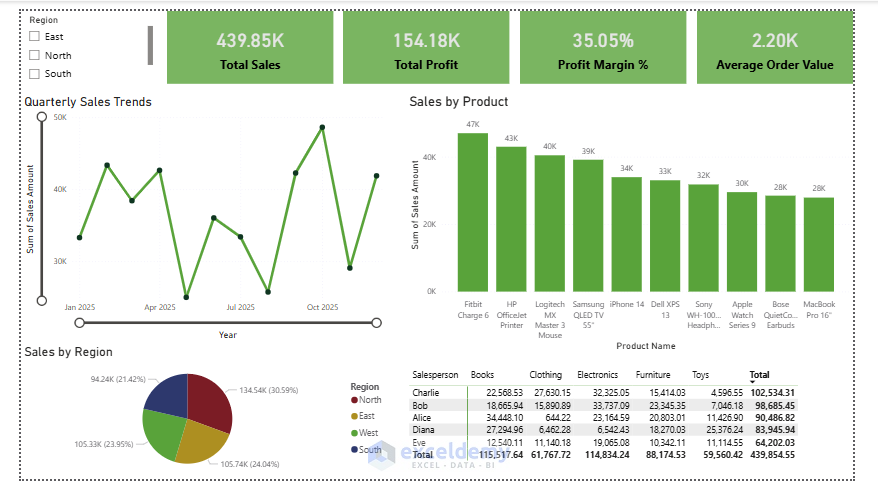
Task: Sort by Furniture column header
Action: [x=653, y=374]
